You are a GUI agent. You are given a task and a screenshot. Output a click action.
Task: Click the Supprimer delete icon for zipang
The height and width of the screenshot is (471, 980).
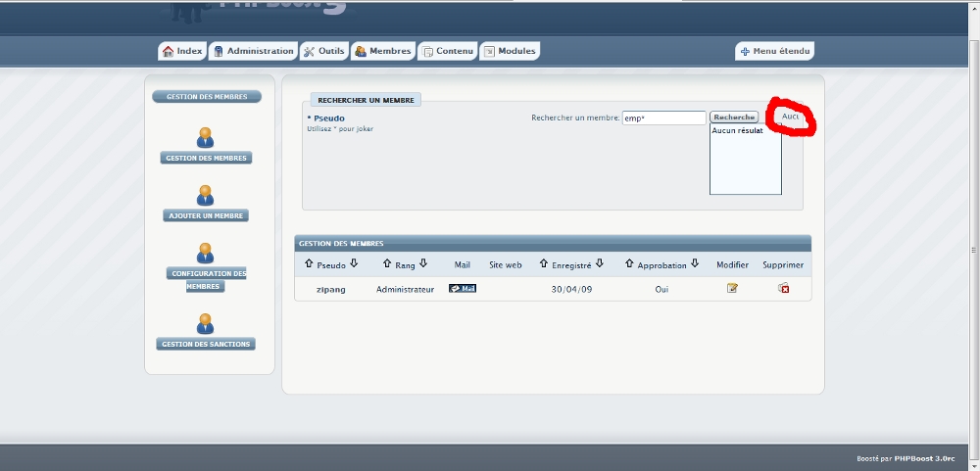pyautogui.click(x=783, y=288)
